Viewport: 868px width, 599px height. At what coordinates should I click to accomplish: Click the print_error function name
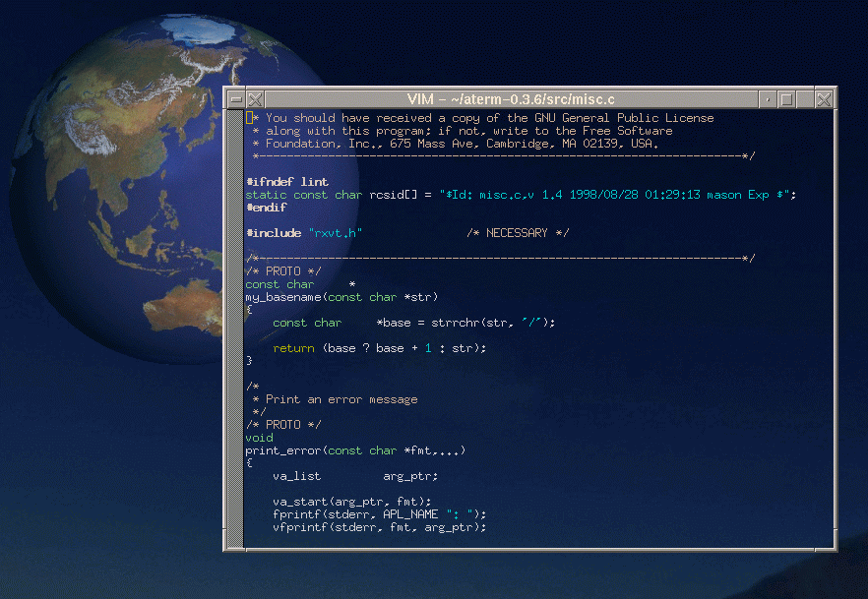[x=283, y=450]
